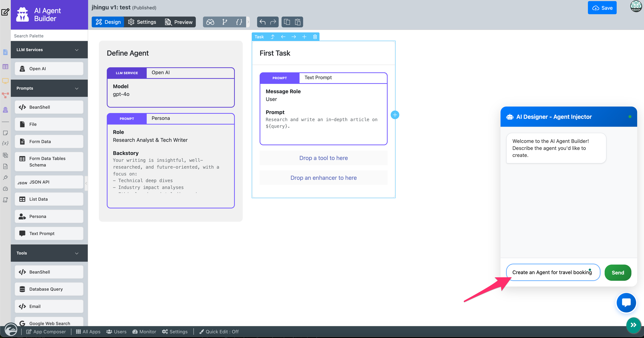Open App Composer from the bottom bar
The height and width of the screenshot is (338, 644).
click(x=46, y=332)
